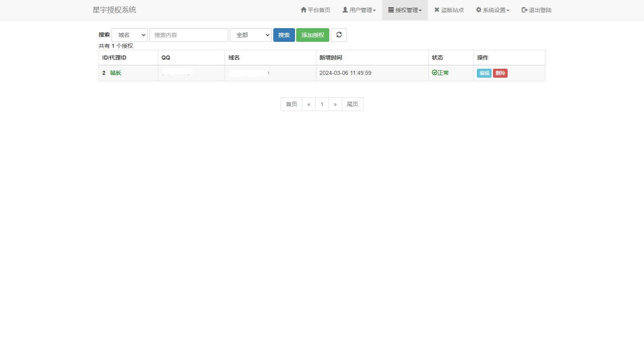
Task: Click the 共有 1 个授权 count text
Action: [116, 46]
